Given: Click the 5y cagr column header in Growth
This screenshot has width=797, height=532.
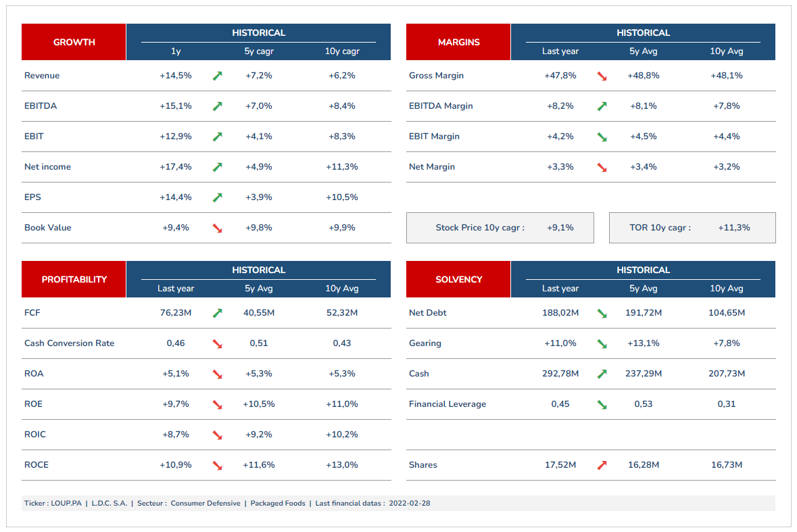Looking at the screenshot, I should point(259,51).
